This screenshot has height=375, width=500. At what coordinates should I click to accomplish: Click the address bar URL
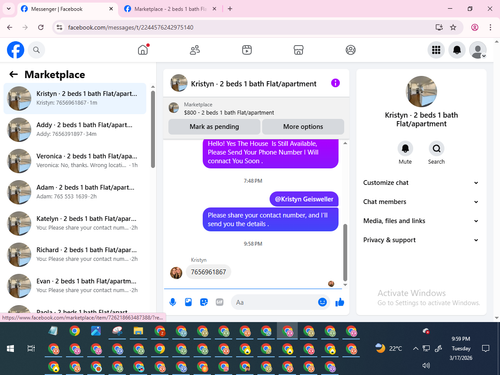coord(131,27)
